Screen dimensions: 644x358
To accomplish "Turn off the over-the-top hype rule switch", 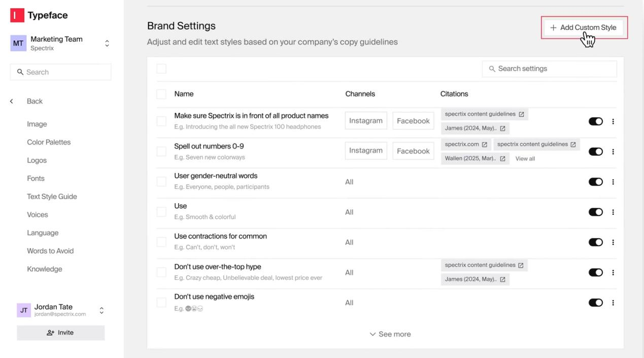I will [x=595, y=273].
